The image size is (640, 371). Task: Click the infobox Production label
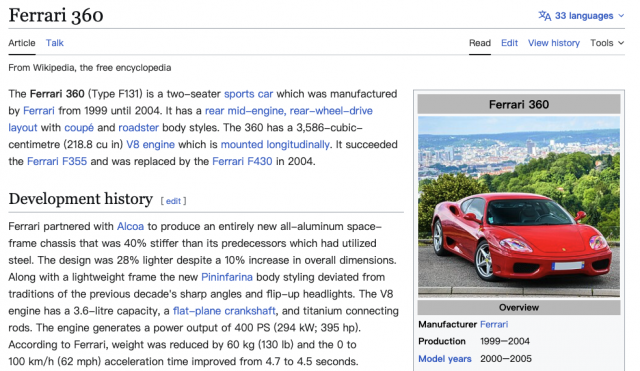point(442,341)
